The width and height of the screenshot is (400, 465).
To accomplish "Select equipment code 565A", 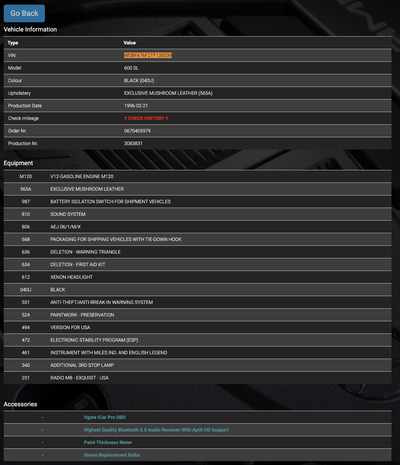I will [26, 189].
